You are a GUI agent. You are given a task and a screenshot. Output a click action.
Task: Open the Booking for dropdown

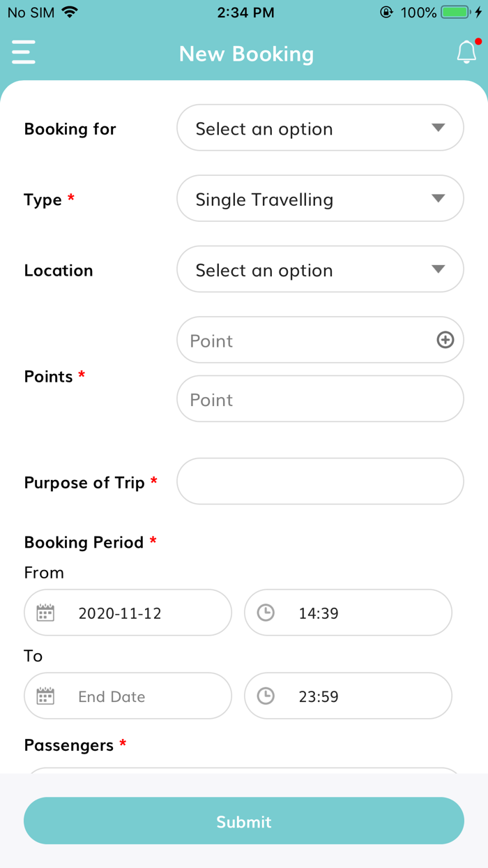(x=319, y=128)
